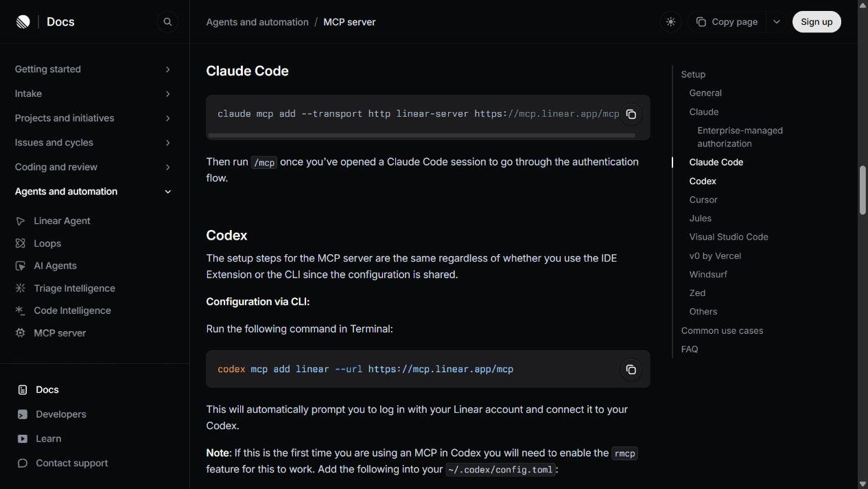Viewport: 868px width, 489px height.
Task: Click the Learn play icon
Action: coord(23,439)
